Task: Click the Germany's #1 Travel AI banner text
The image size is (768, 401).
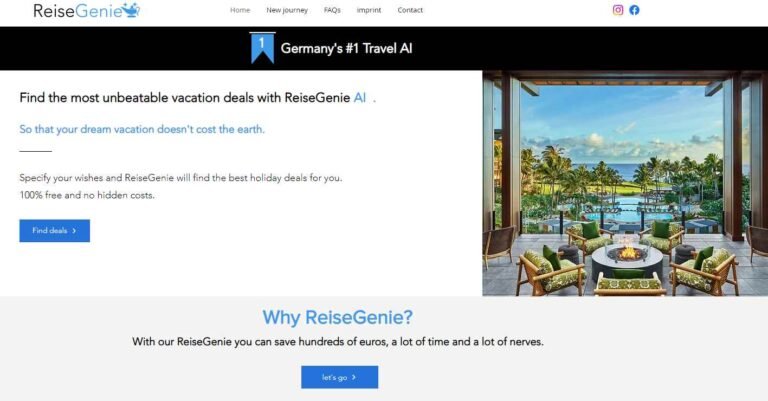Action: click(346, 48)
